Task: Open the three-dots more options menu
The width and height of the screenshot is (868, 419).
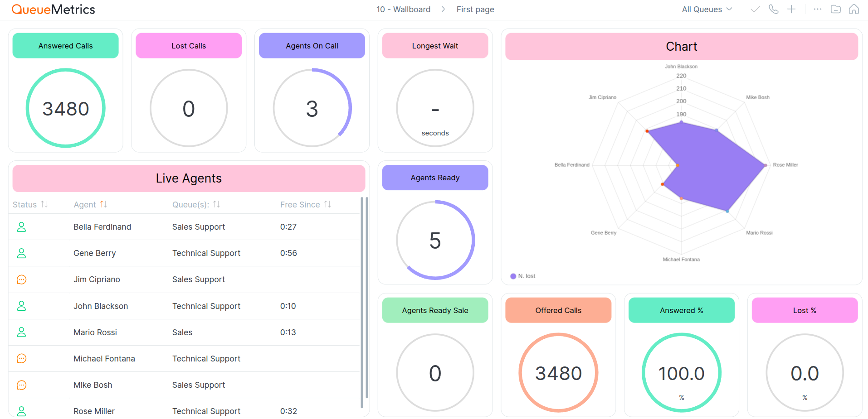Action: [x=818, y=10]
